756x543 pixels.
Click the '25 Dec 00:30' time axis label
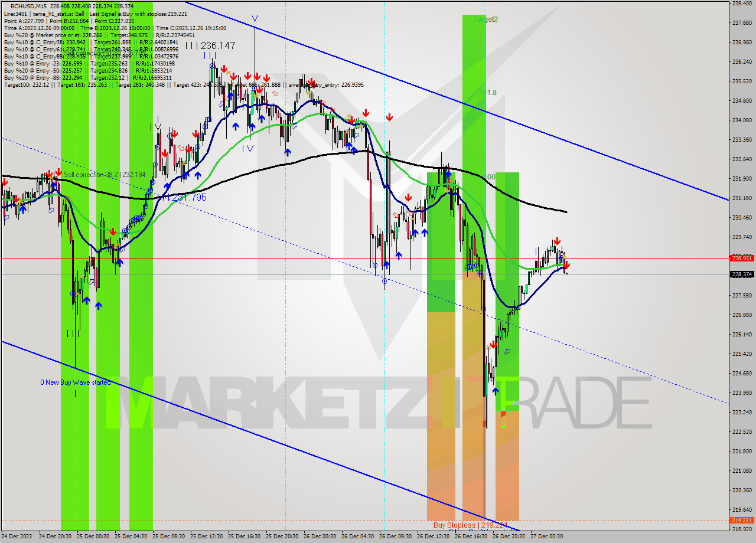tap(92, 537)
